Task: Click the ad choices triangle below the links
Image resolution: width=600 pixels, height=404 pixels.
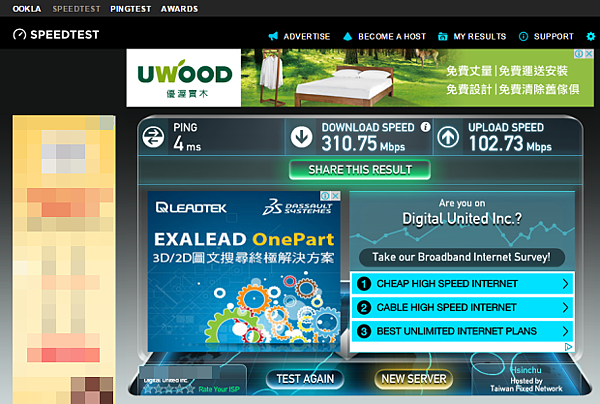Action: (569, 347)
